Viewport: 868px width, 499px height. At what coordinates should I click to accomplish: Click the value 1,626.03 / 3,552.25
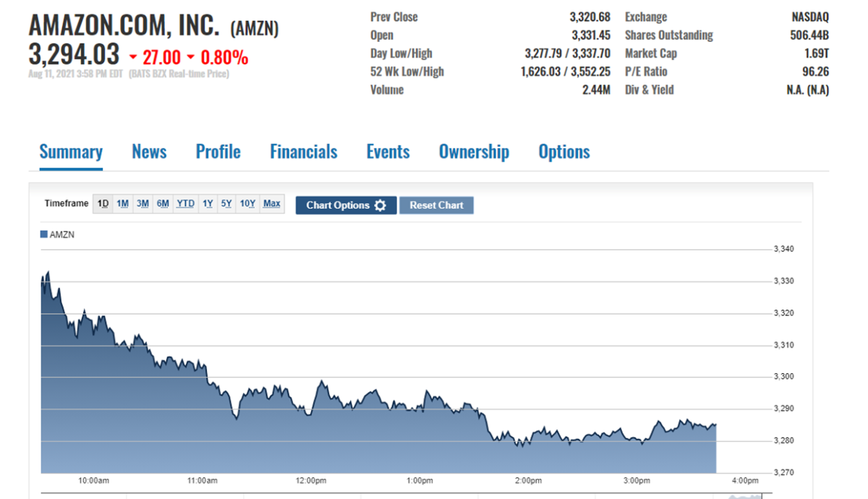pos(566,72)
